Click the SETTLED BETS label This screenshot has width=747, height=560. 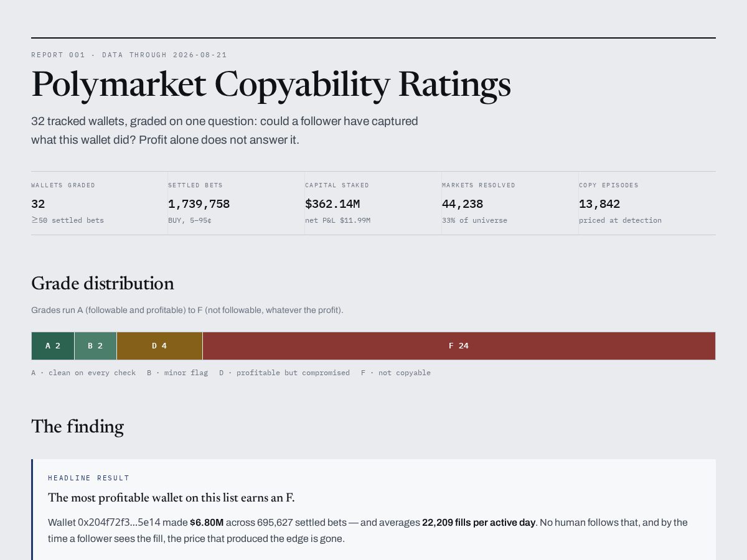tap(195, 185)
